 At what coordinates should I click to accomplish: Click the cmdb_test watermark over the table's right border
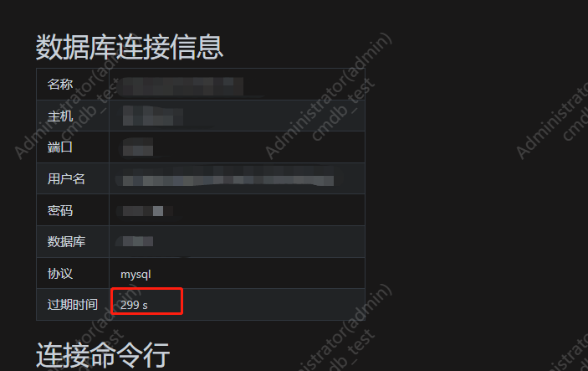(343, 110)
